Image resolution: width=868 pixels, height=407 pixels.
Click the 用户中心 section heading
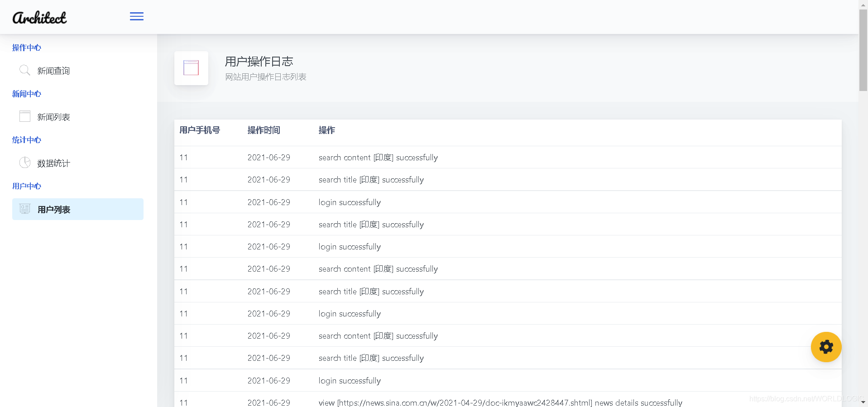27,186
